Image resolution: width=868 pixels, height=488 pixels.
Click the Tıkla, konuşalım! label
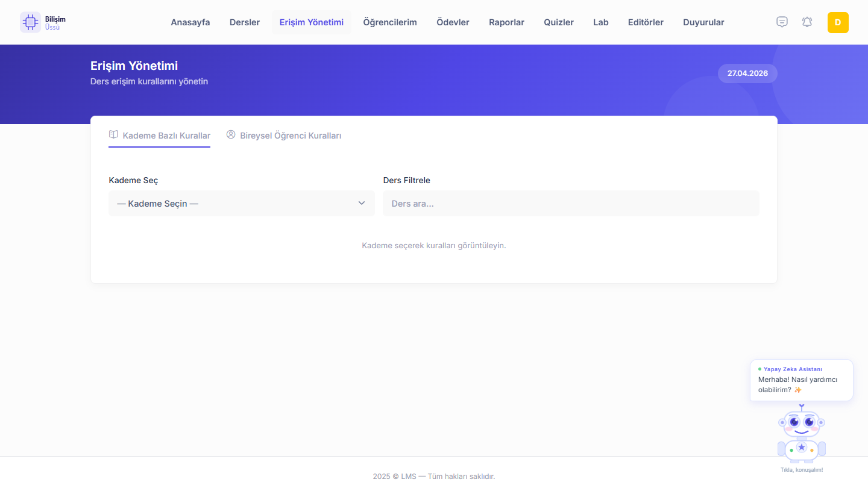[802, 470]
